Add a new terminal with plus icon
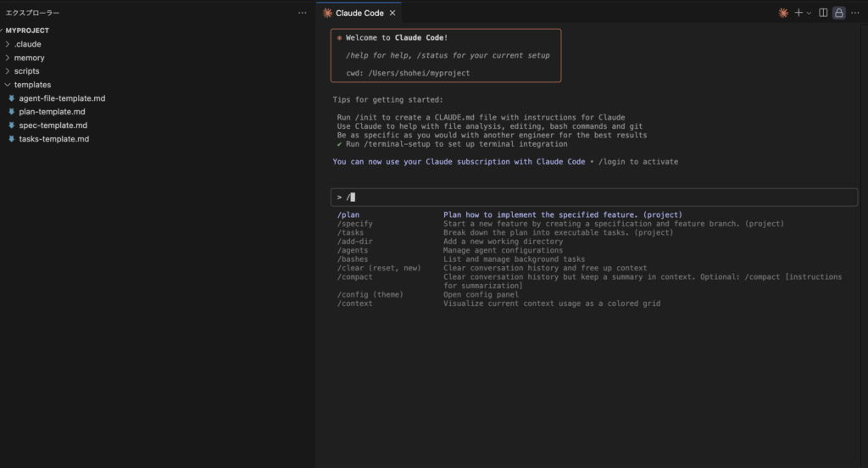The image size is (868, 468). coord(798,13)
